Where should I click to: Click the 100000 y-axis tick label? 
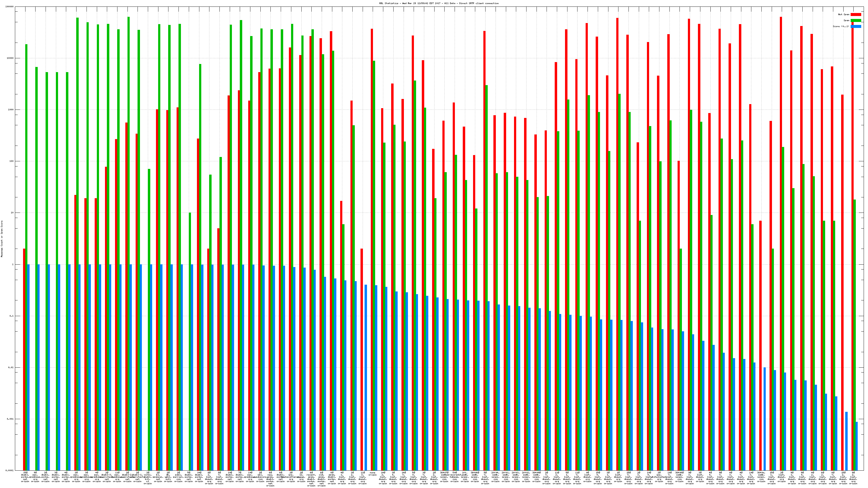point(9,7)
